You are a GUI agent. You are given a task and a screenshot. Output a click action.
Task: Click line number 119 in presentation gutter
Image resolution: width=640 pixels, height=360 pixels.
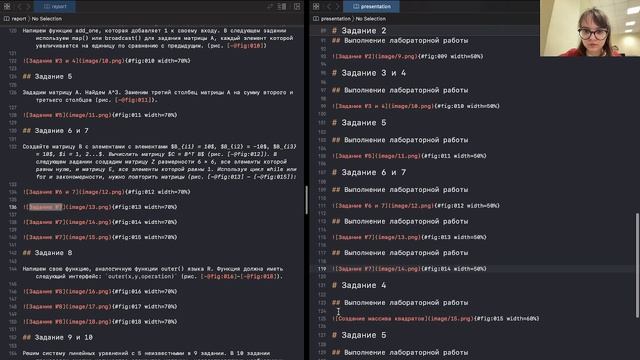[322, 269]
